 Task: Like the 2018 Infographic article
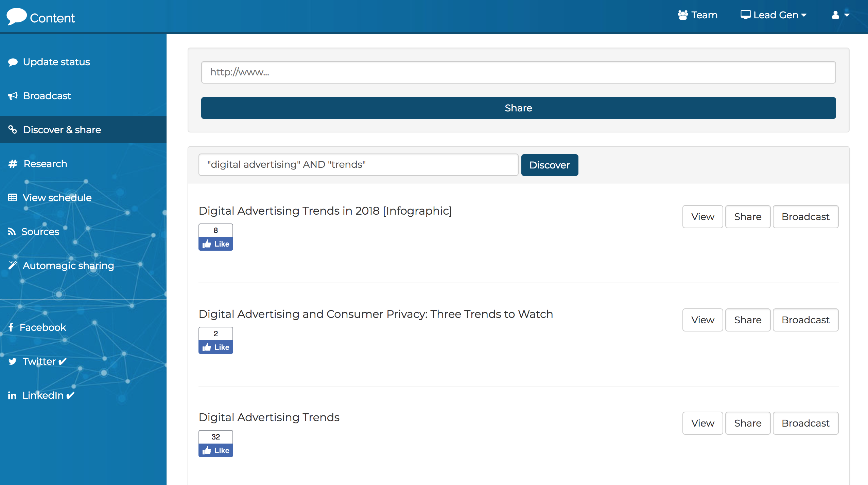215,244
